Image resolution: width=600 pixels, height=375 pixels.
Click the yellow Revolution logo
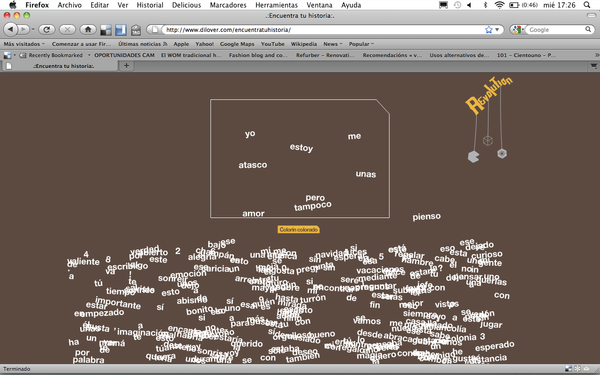pos(488,95)
